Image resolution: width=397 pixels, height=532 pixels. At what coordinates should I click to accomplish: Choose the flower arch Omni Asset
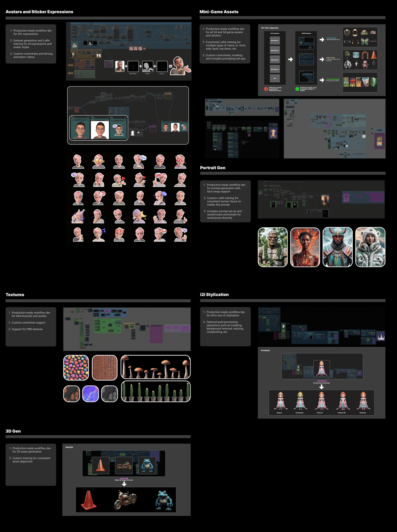point(365,55)
